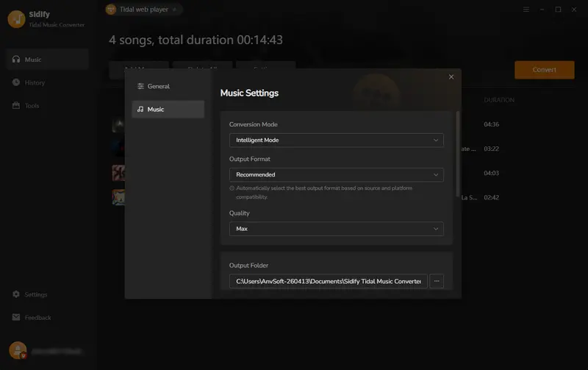The image size is (588, 370).
Task: Click the Output Format chevron arrow
Action: click(x=436, y=174)
